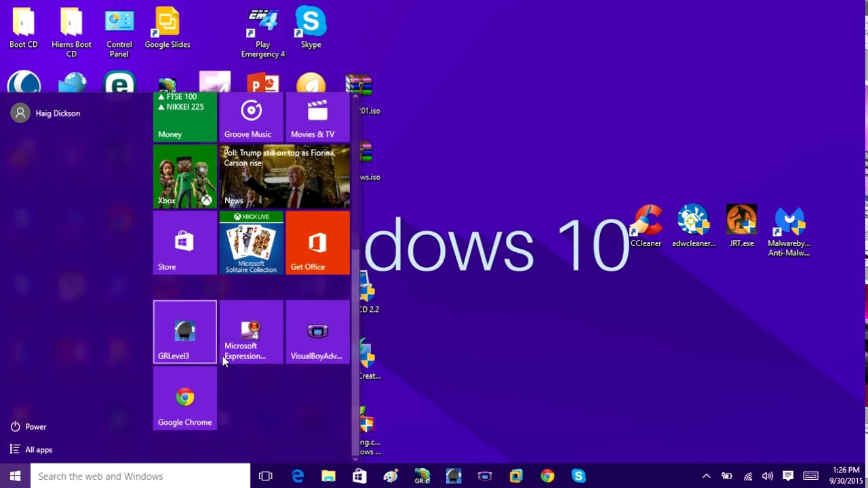The image size is (868, 488).
Task: Open GR:e app on taskbar
Action: 422,476
